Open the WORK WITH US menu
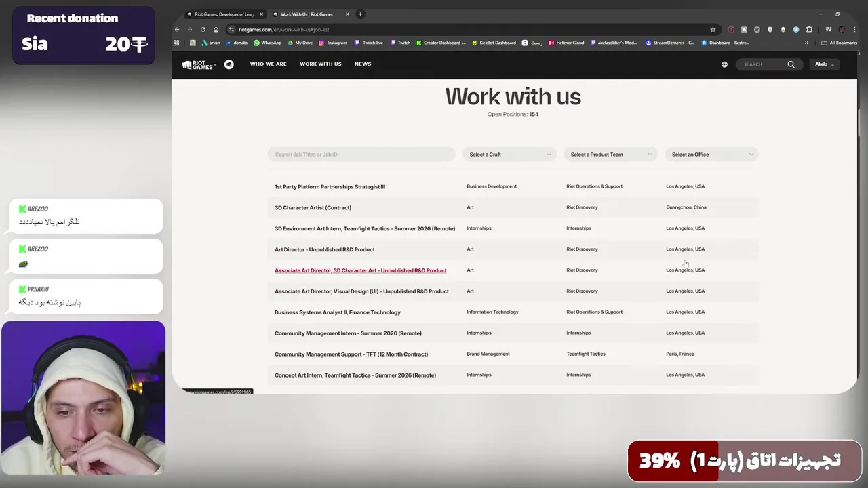The image size is (868, 488). tap(321, 64)
